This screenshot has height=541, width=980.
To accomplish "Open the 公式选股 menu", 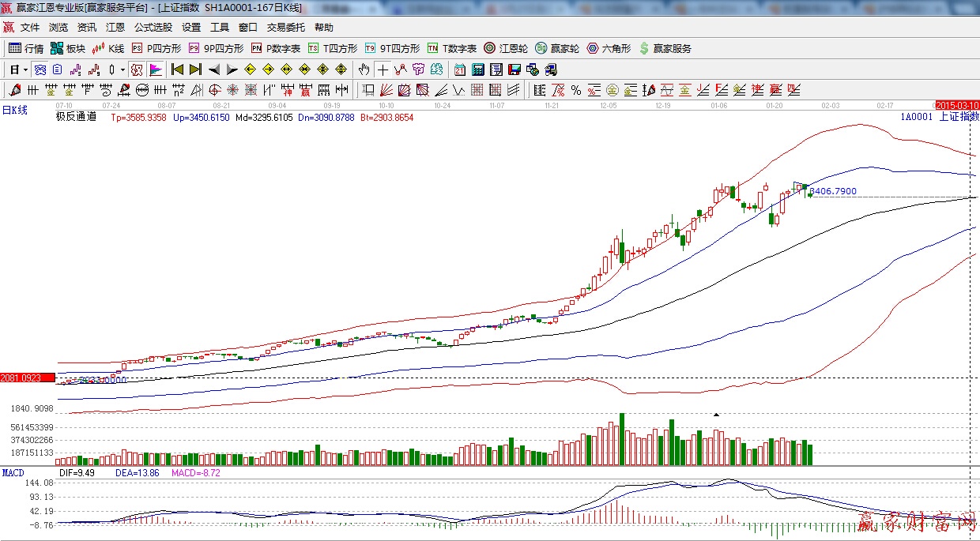I will 153,28.
